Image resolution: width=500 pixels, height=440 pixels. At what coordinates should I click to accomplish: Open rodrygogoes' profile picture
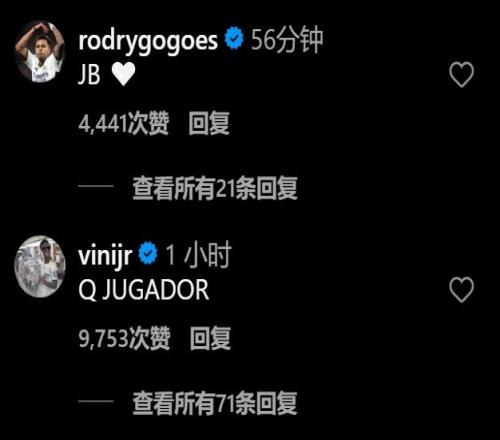(x=40, y=51)
